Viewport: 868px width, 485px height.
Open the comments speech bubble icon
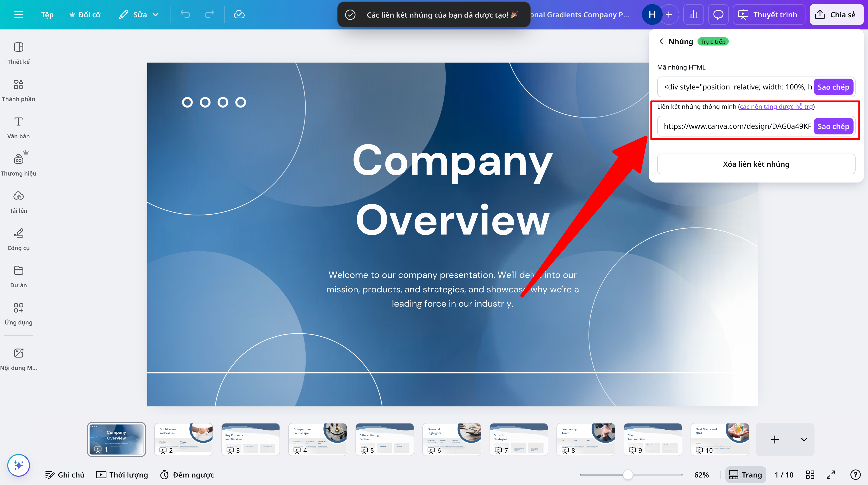tap(718, 14)
